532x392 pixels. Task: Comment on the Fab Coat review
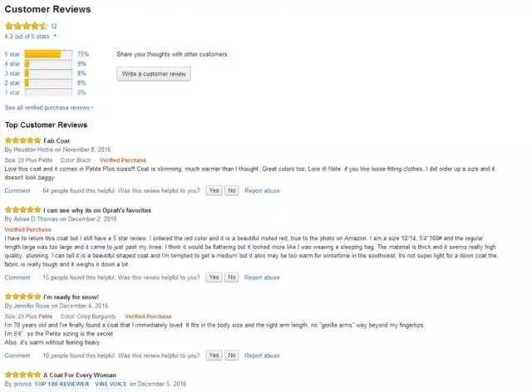17,190
